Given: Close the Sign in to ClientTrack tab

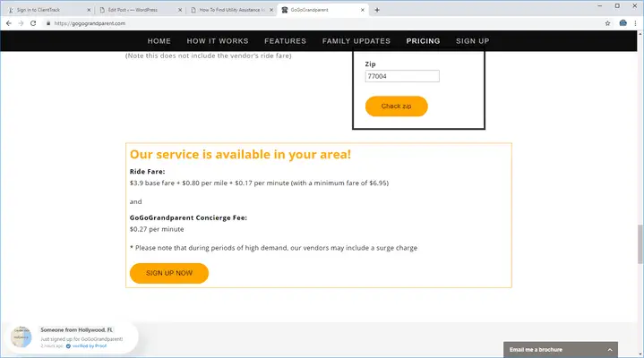Looking at the screenshot, I should click(x=89, y=10).
